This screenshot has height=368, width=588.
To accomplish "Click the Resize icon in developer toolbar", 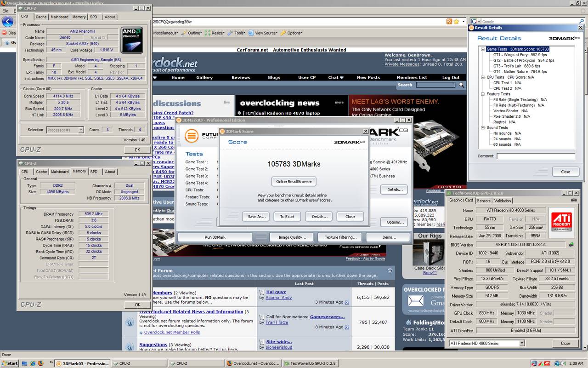I will 208,33.
